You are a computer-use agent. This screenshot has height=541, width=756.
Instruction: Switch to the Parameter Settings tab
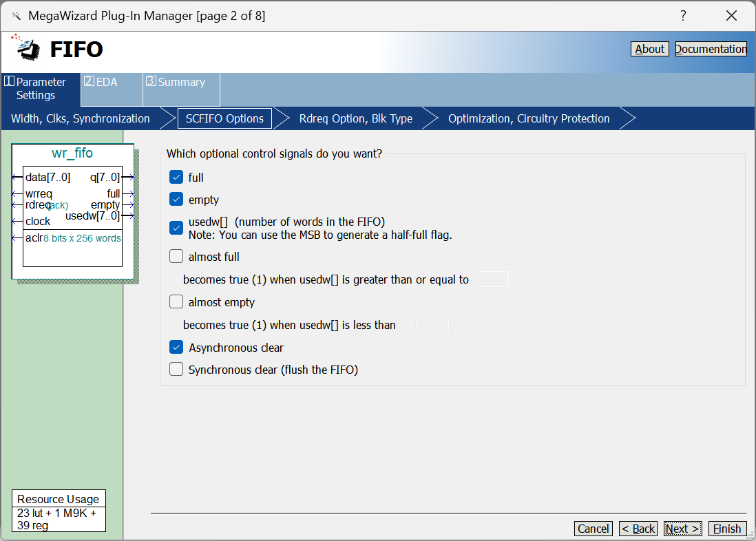tap(41, 89)
